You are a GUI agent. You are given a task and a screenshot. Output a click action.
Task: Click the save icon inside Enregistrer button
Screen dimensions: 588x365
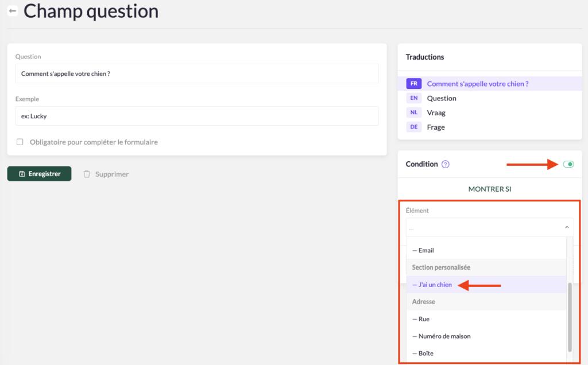22,174
